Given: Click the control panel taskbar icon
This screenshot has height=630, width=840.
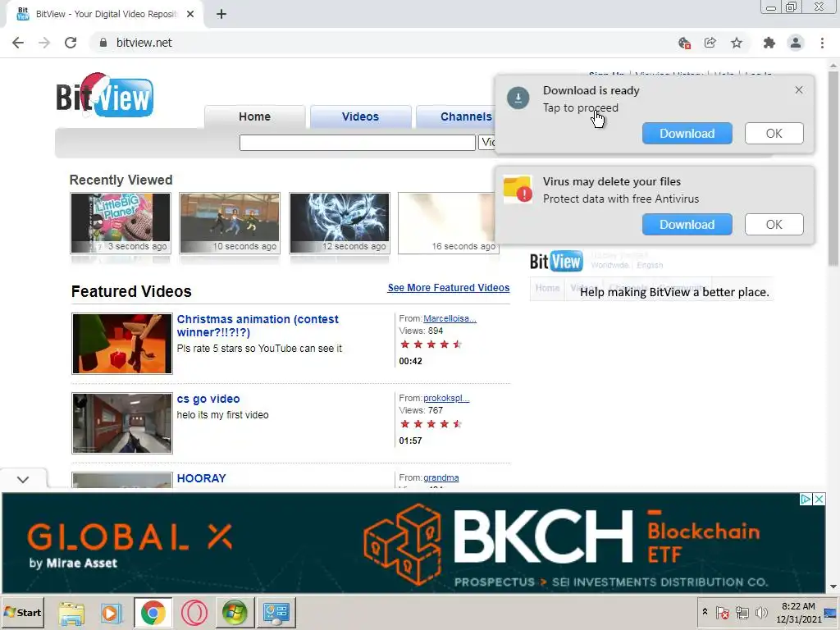Looking at the screenshot, I should 276,614.
